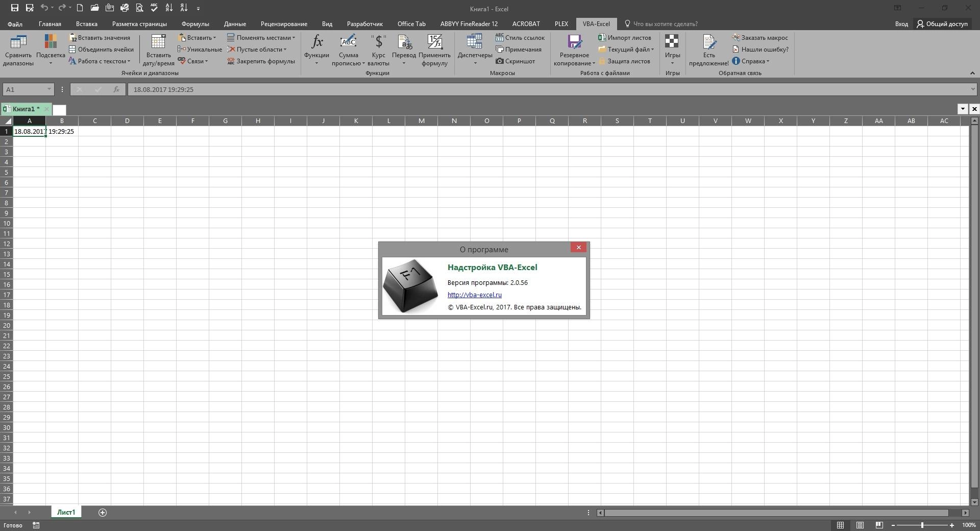Viewport: 980px width, 531px height.
Task: Click Примечания (comments) button
Action: click(519, 50)
